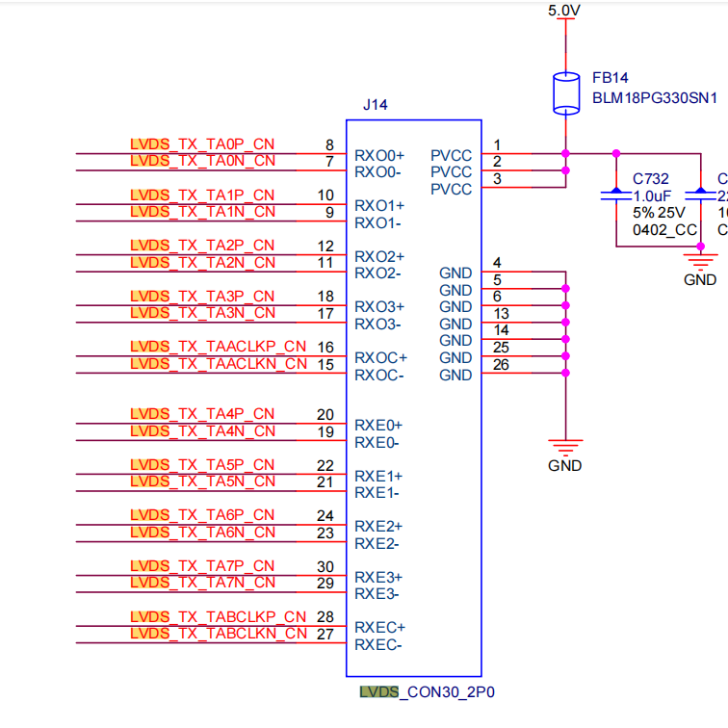Click the FB14 reference designator text
The image size is (728, 728).
pyautogui.click(x=611, y=78)
